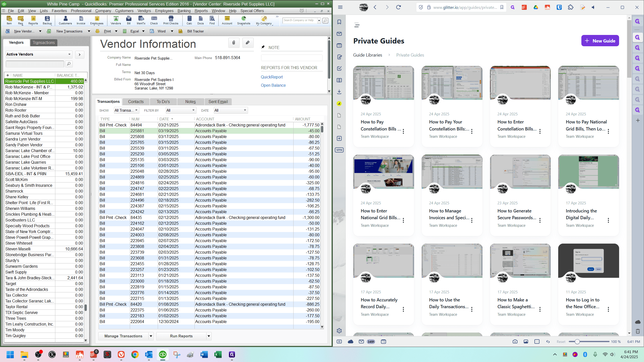The height and width of the screenshot is (362, 644).
Task: Expand the Excel dropdown arrow
Action: point(143,31)
